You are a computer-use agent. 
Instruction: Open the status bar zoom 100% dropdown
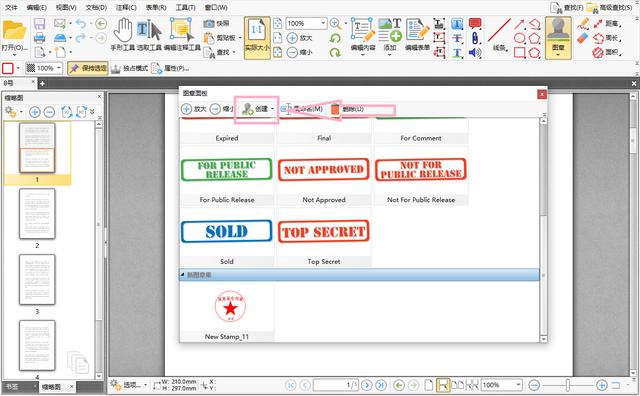point(518,385)
